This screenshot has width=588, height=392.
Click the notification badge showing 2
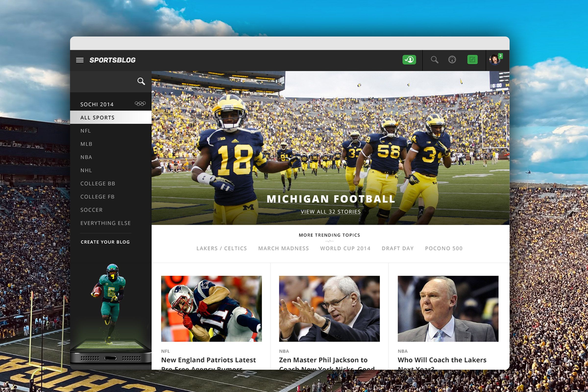(500, 56)
